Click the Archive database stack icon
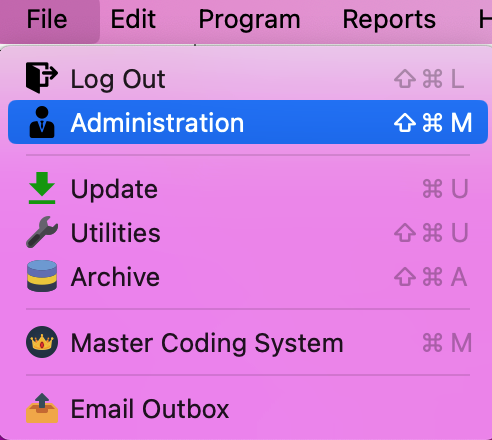 42,276
